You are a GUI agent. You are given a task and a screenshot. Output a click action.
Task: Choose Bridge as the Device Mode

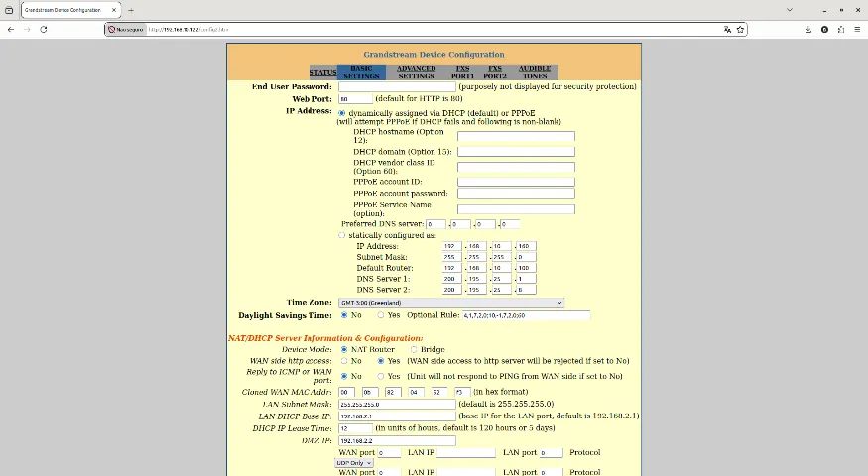click(414, 350)
